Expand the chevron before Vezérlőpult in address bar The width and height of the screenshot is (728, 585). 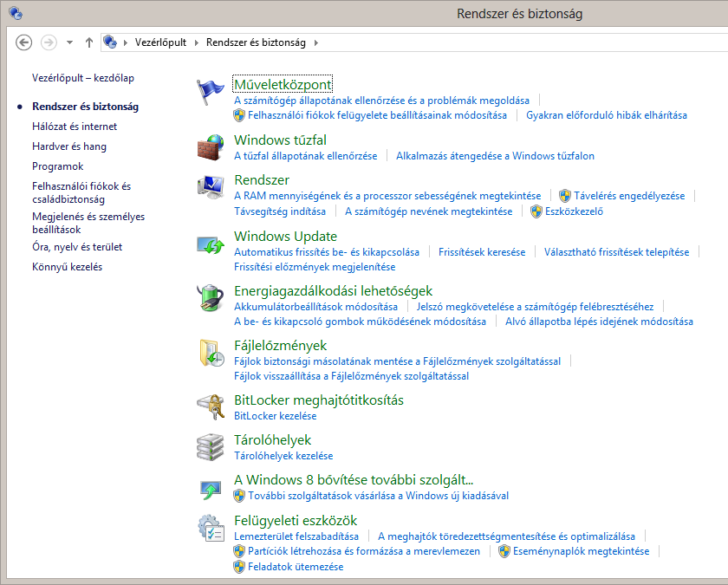pyautogui.click(x=126, y=42)
